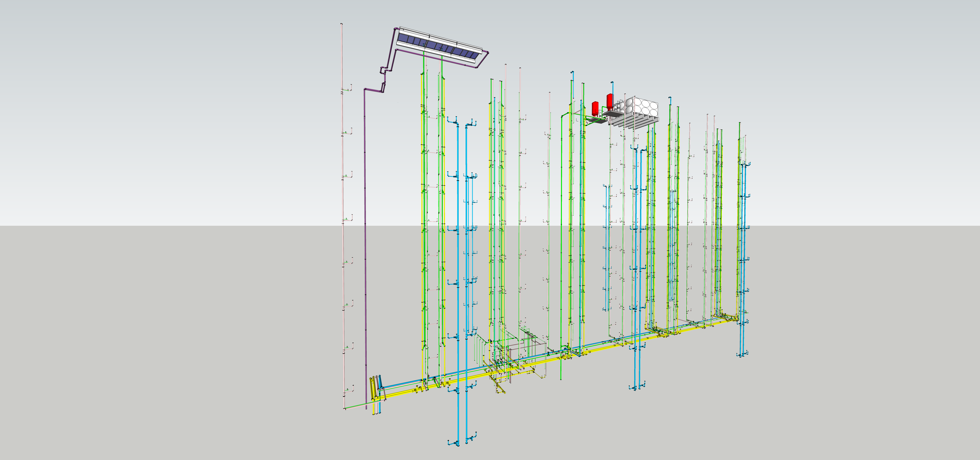980x460 pixels.
Task: Select the far-left pink vertical riser pipe
Action: (x=343, y=216)
